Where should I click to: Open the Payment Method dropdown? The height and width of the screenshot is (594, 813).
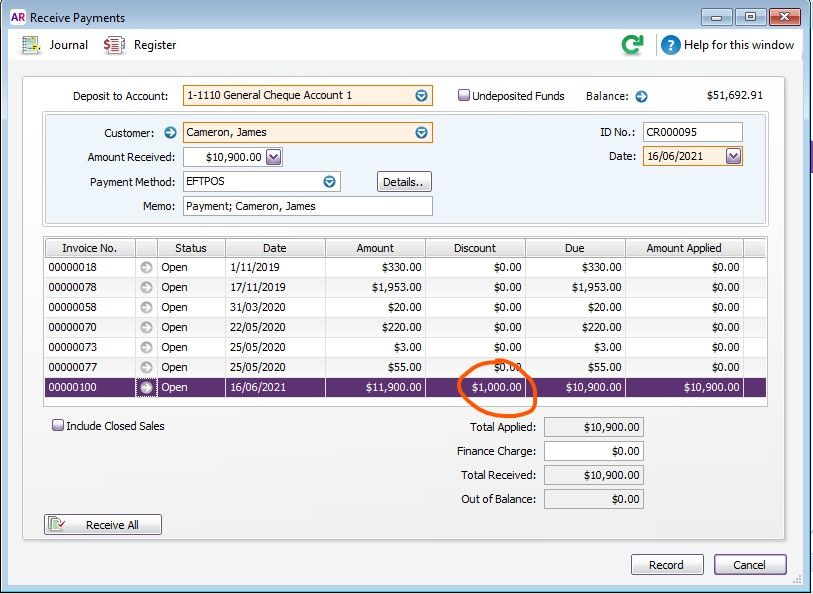328,182
